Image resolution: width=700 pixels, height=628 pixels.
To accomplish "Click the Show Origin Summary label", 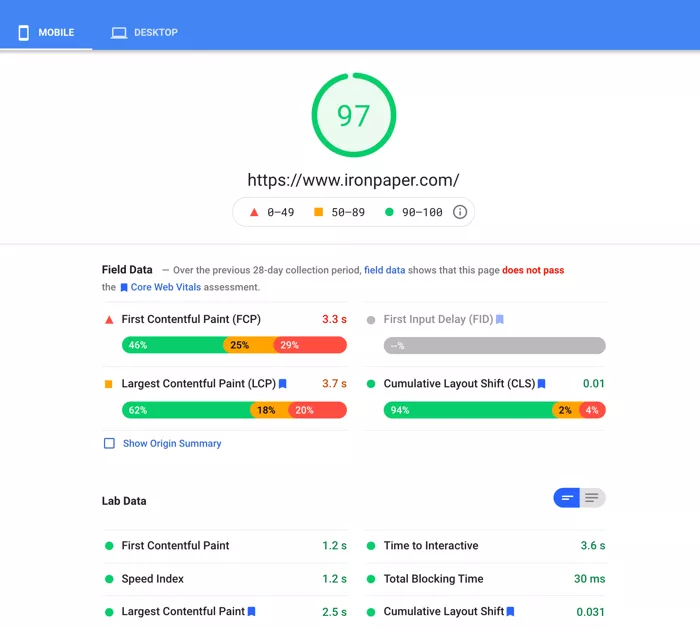I will [x=172, y=443].
